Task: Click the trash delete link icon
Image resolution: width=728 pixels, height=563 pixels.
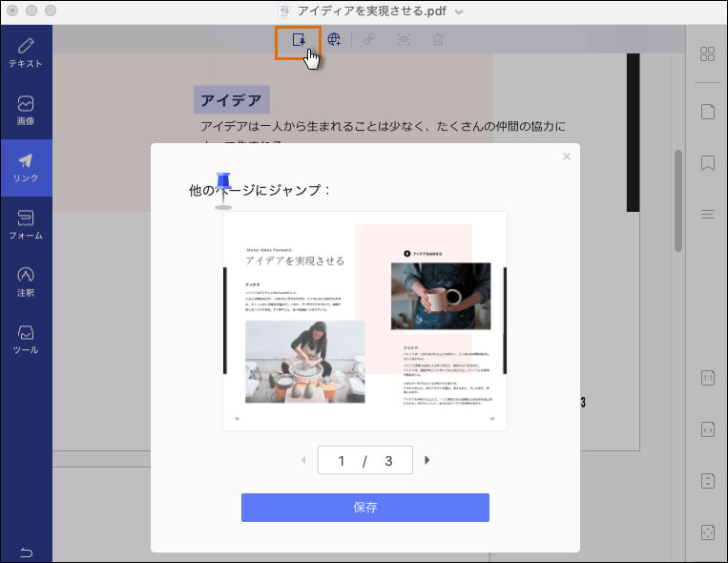Action: pos(438,40)
